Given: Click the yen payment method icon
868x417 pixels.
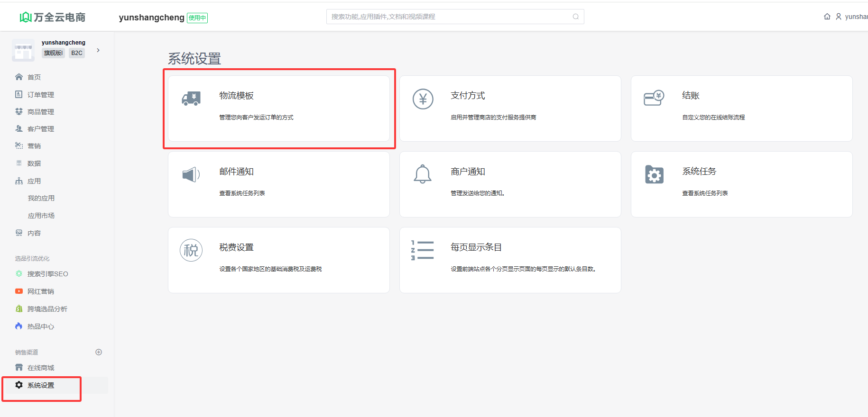Looking at the screenshot, I should tap(423, 99).
